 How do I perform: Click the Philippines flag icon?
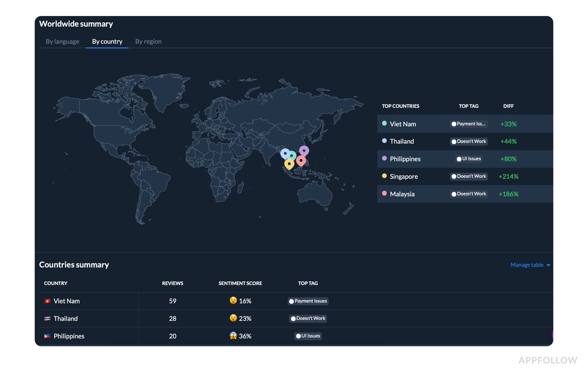point(47,336)
